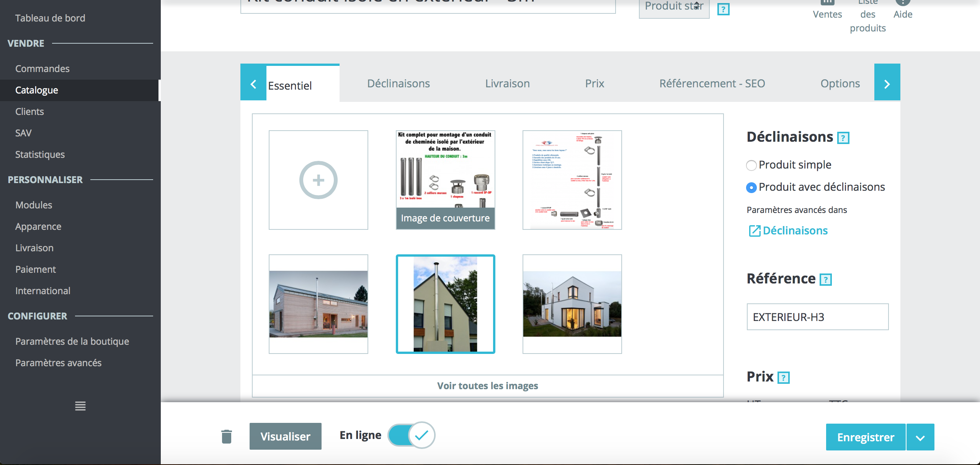
Task: Open the product type select dropdown
Action: click(x=674, y=7)
